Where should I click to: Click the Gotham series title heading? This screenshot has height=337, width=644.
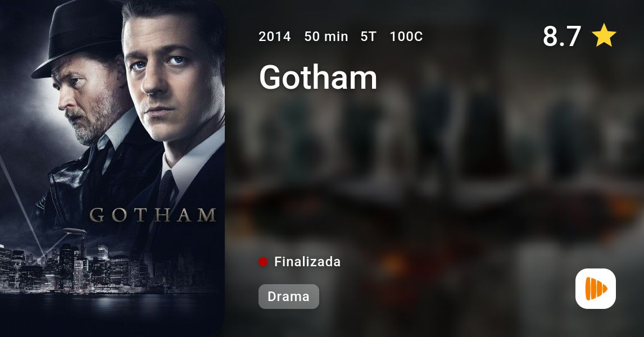point(318,77)
